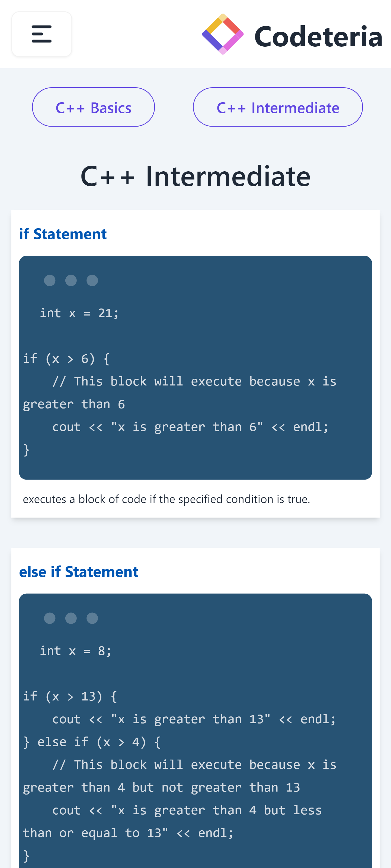Click the if Statement description text
The height and width of the screenshot is (868, 391).
point(166,499)
